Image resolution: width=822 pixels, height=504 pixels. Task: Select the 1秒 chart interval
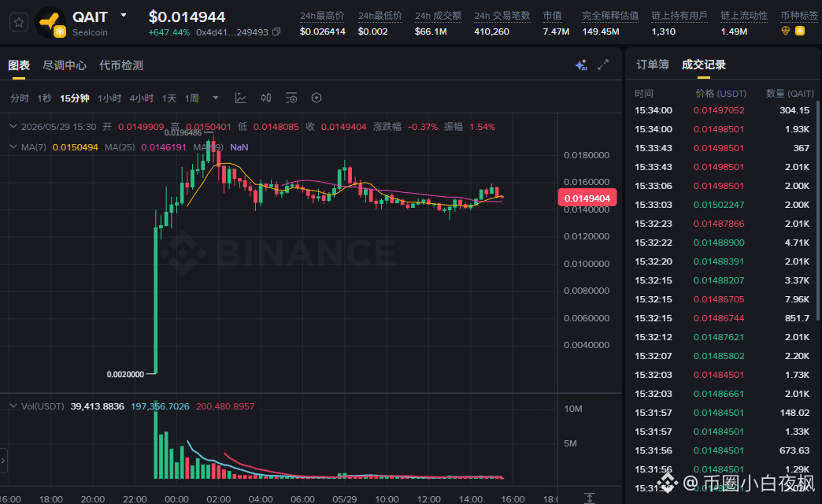[44, 98]
